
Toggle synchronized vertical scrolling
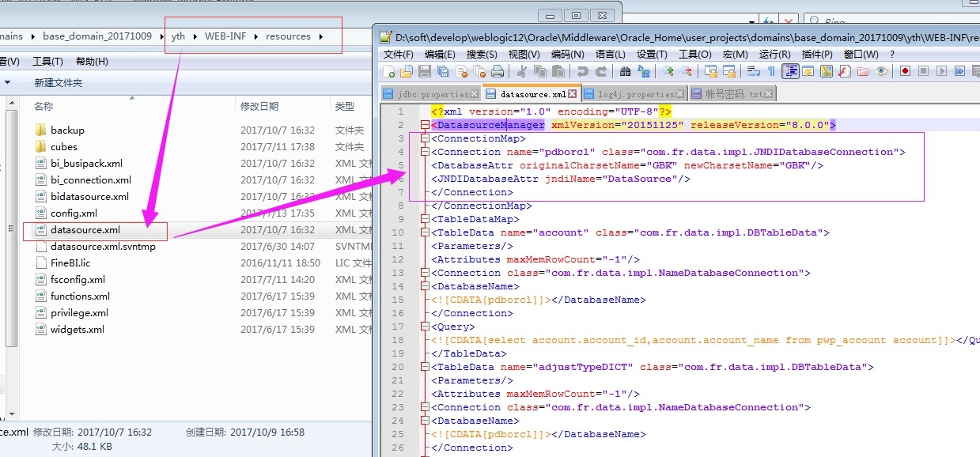711,71
